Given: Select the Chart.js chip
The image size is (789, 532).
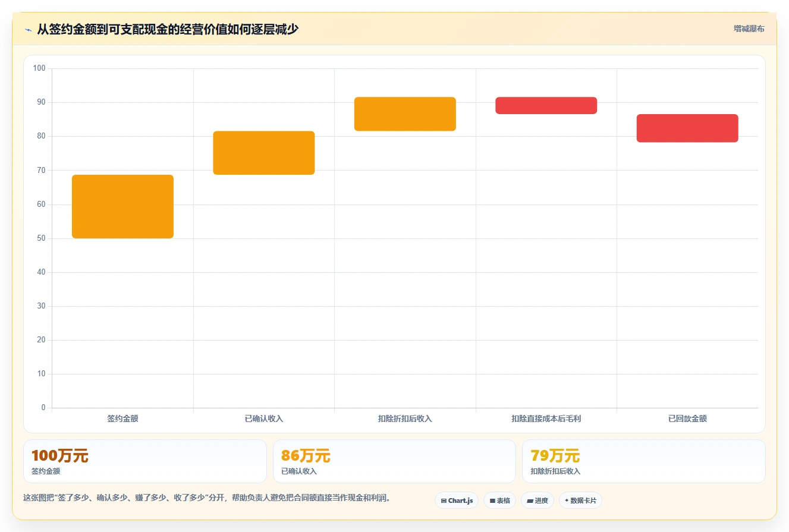Looking at the screenshot, I should coord(457,500).
